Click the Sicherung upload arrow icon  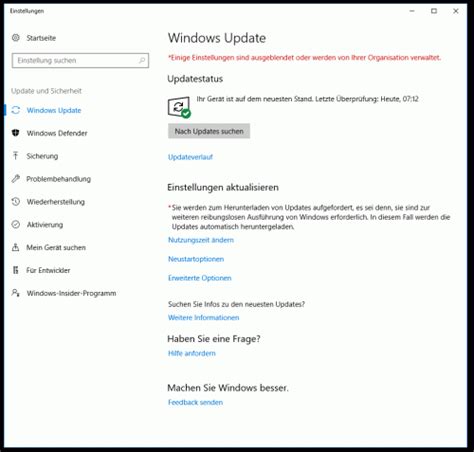click(16, 156)
